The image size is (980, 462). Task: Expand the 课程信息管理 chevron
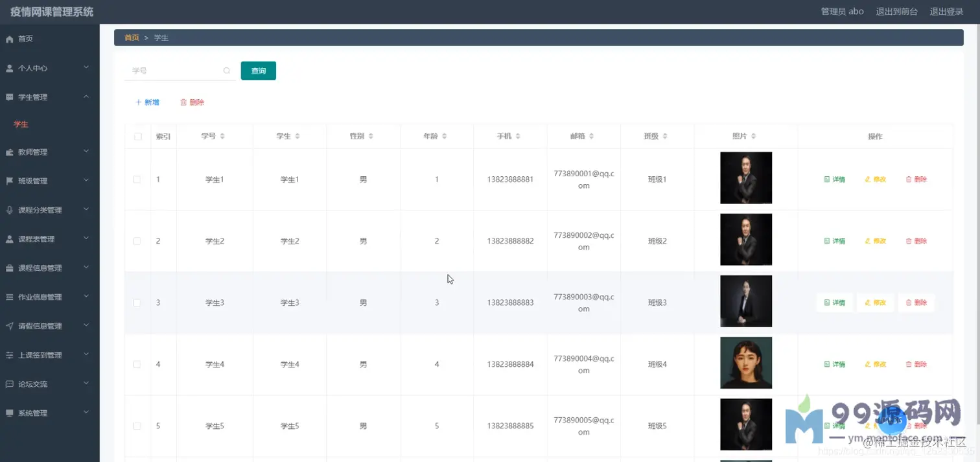86,268
